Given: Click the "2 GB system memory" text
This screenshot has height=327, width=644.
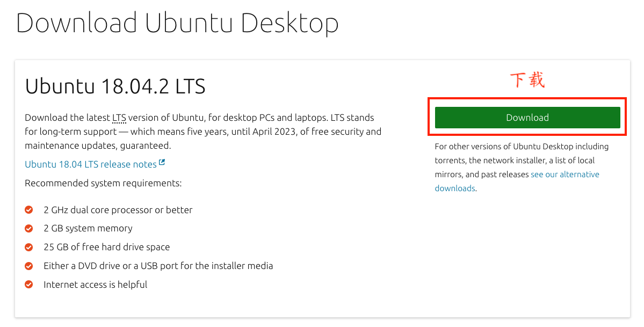Looking at the screenshot, I should pyautogui.click(x=88, y=228).
